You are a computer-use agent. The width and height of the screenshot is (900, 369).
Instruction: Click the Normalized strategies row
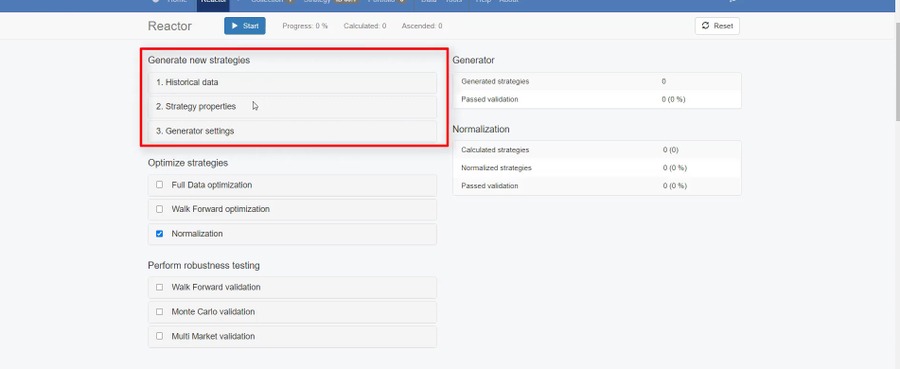(x=597, y=168)
